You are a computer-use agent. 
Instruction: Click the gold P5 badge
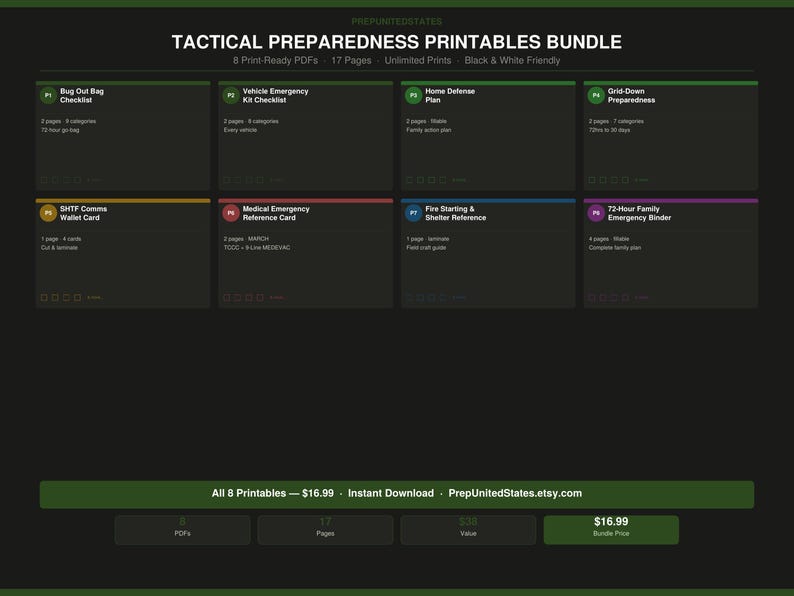point(48,213)
